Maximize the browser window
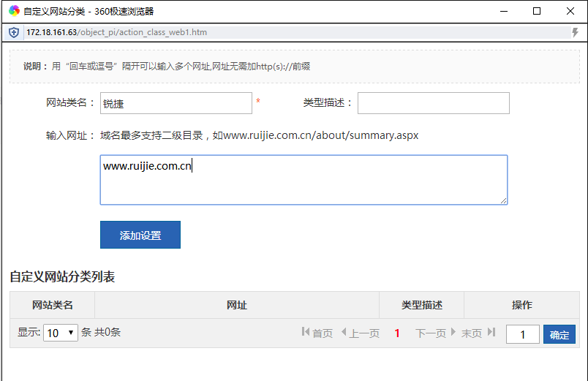588x381 pixels. 537,11
